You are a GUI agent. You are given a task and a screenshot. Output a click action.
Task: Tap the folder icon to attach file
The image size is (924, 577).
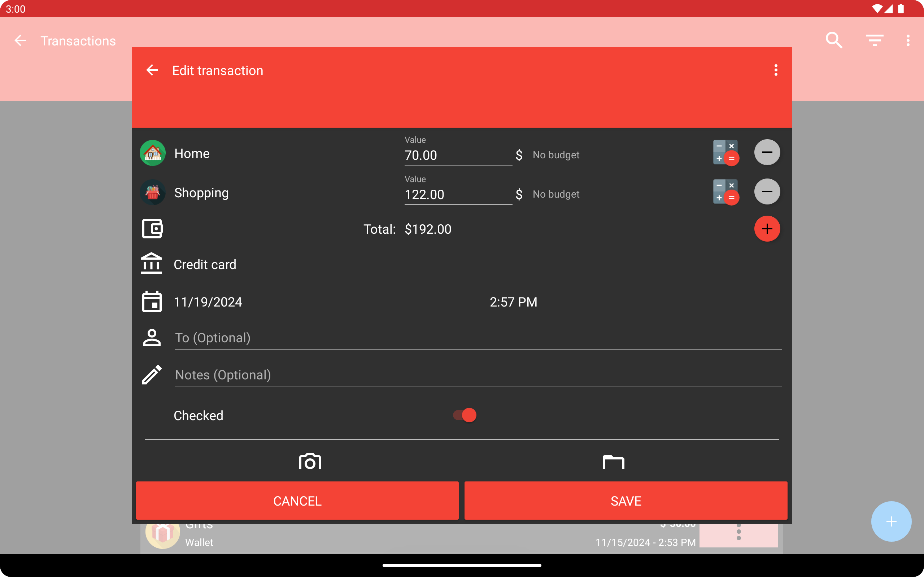tap(613, 462)
